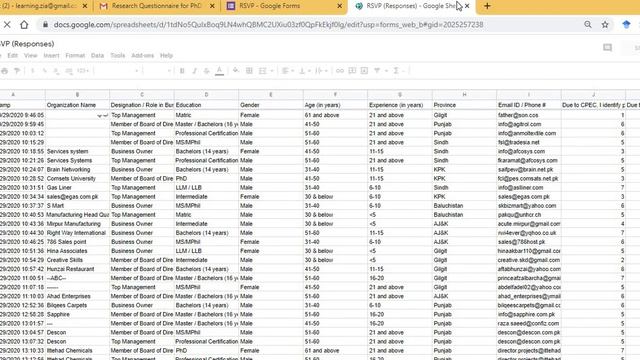Click the cell Bilqees Carpets
The image size is (640, 360).
click(77, 306)
